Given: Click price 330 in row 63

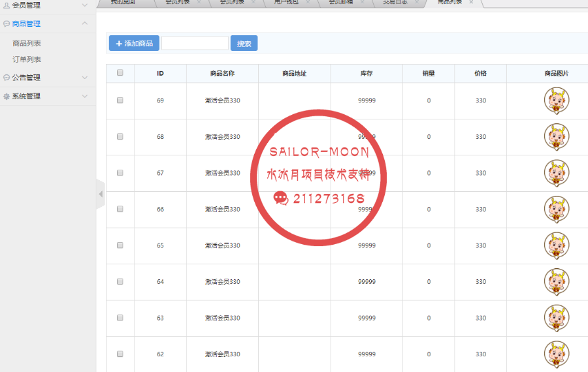Looking at the screenshot, I should point(481,318).
